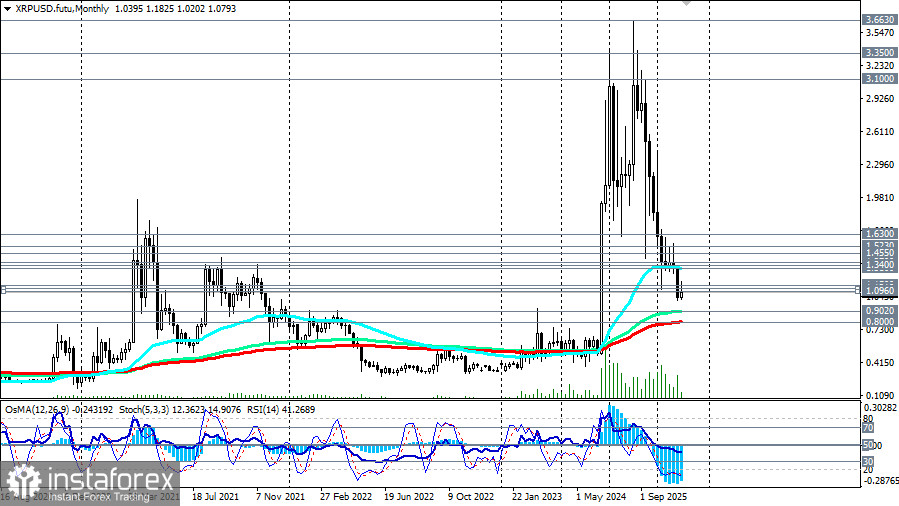This screenshot has height=506, width=899.
Task: Click the 1.3400 price level label
Action: click(x=880, y=265)
